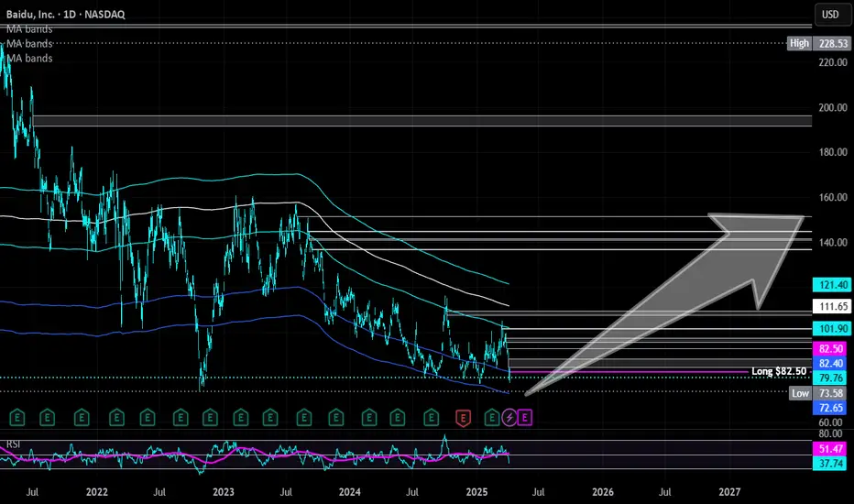Viewport: 854px width, 504px height.
Task: Select the magenta Long $82.50 horizontal line
Action: [630, 372]
